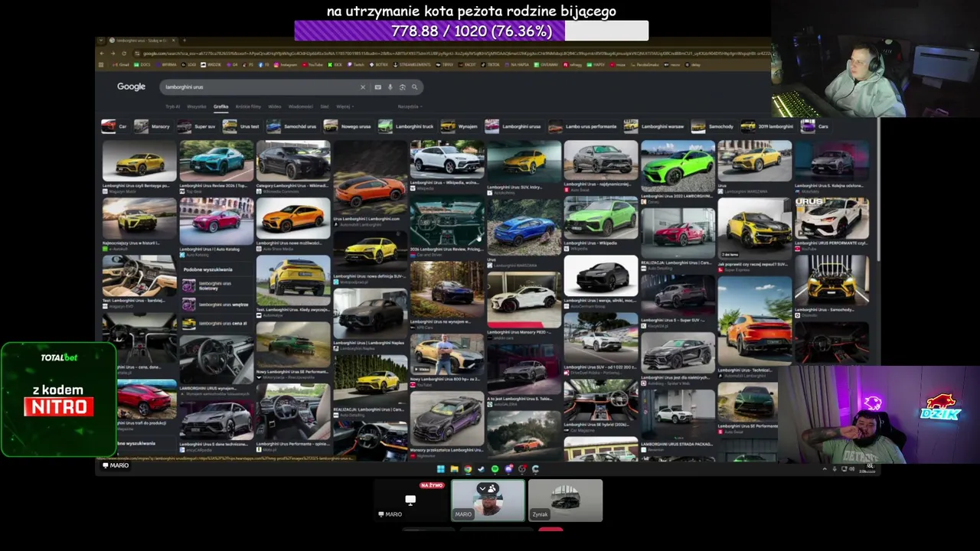Filter images by Lamborghini warsaw chip
The width and height of the screenshot is (980, 551).
[x=655, y=126]
